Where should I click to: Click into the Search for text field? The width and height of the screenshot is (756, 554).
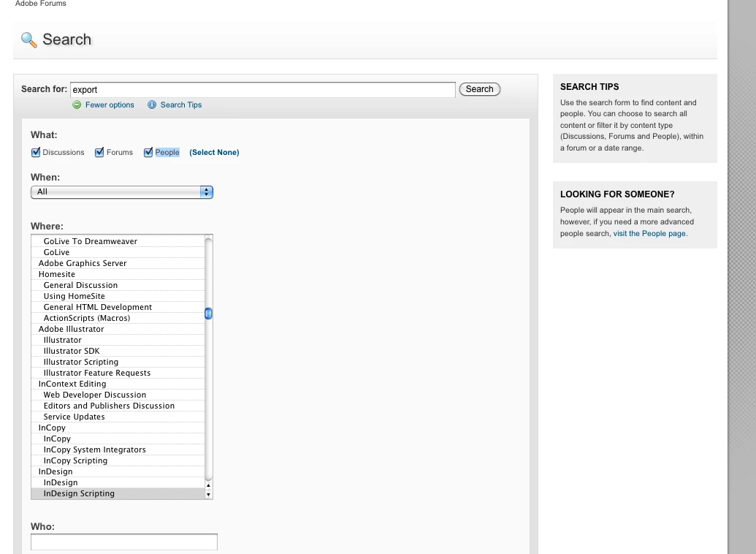point(263,90)
